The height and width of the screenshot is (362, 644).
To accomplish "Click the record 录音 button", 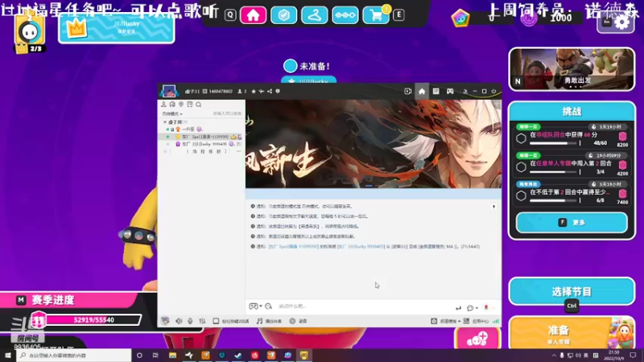I will [x=298, y=321].
